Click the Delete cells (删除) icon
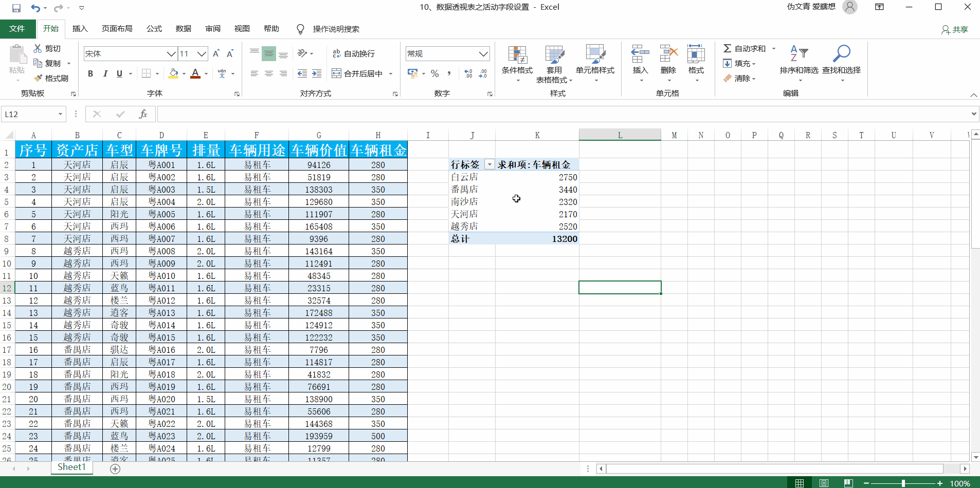Screen dimensions: 980x488 [x=668, y=54]
